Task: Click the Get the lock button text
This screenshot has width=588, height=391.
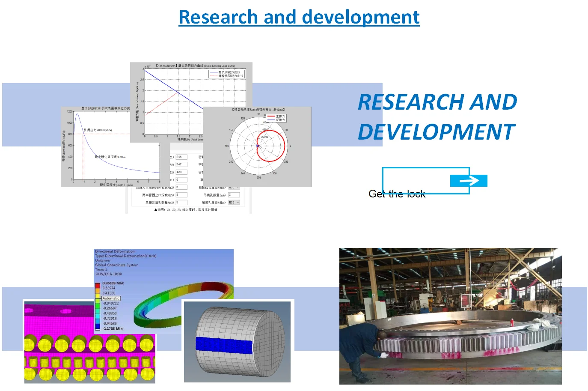Action: (397, 194)
